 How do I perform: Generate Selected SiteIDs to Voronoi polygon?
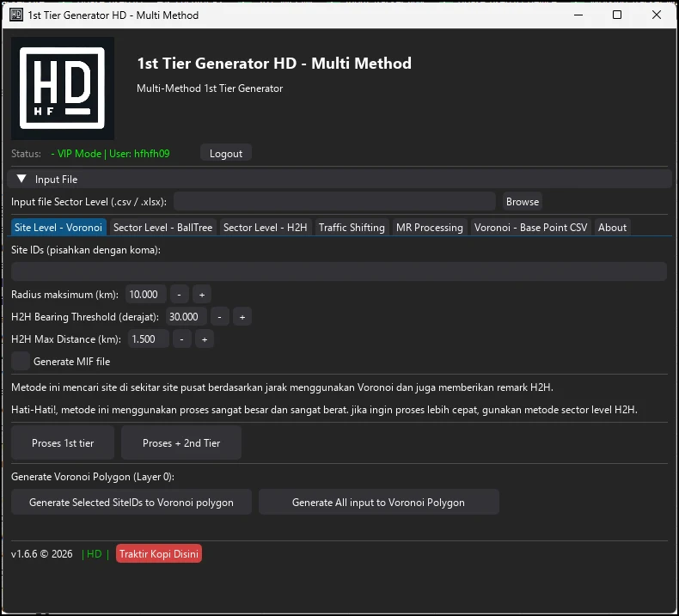click(132, 502)
